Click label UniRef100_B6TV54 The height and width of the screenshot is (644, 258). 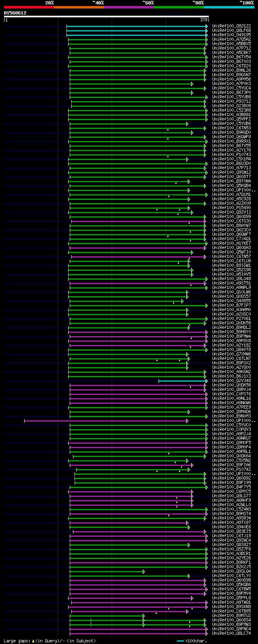[x=231, y=57]
